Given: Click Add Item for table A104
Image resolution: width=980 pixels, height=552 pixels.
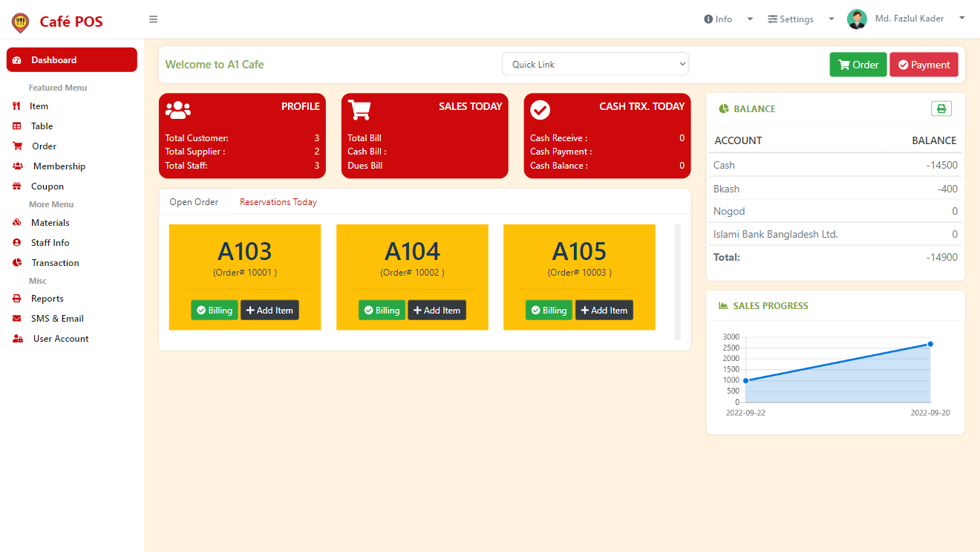Looking at the screenshot, I should [437, 311].
